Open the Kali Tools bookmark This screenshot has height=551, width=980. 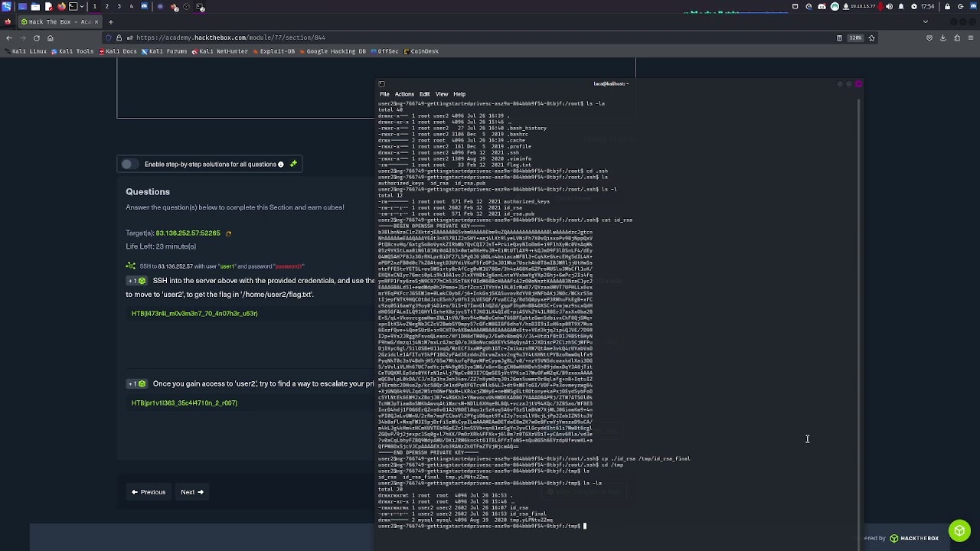point(73,51)
